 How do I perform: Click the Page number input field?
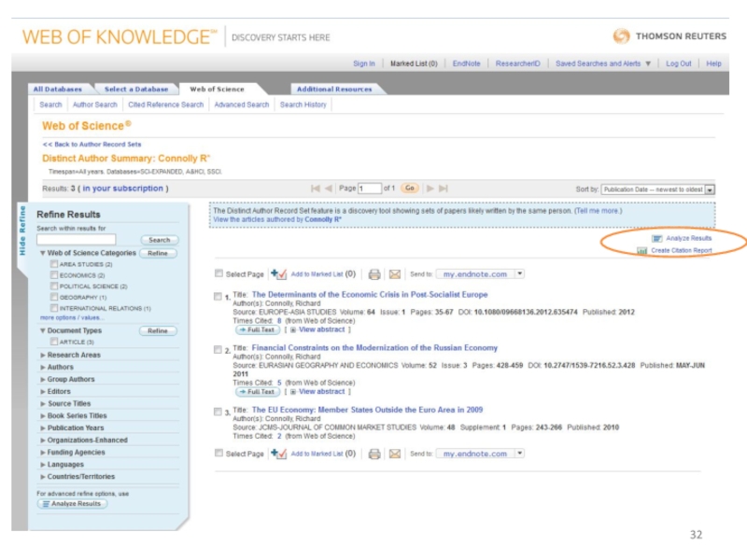coord(370,189)
